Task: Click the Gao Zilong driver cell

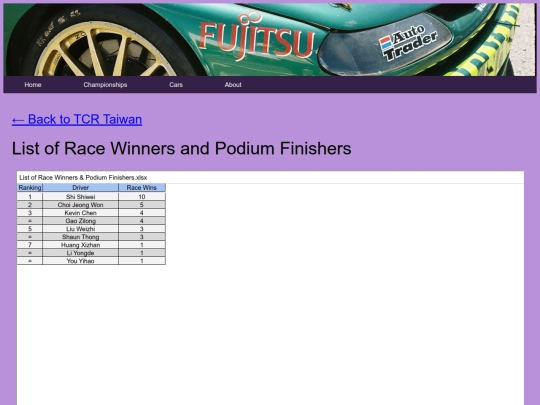Action: click(x=81, y=221)
